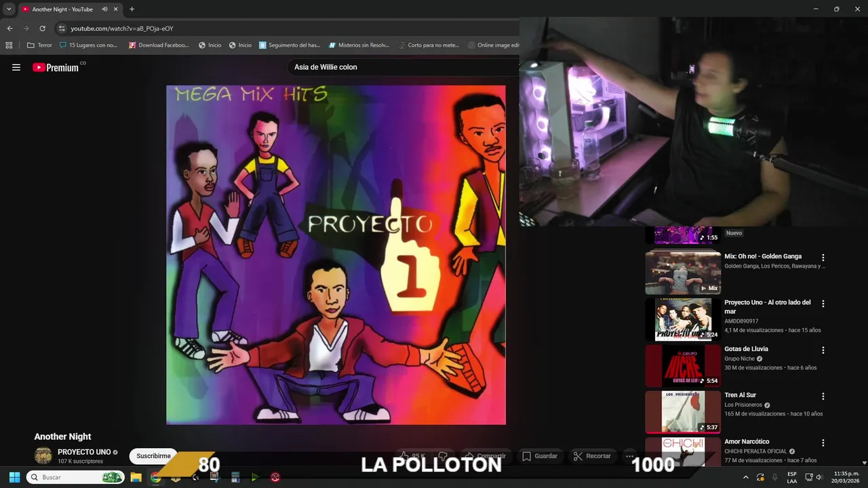Open the volume speaker tray icon
868x488 pixels.
(819, 477)
